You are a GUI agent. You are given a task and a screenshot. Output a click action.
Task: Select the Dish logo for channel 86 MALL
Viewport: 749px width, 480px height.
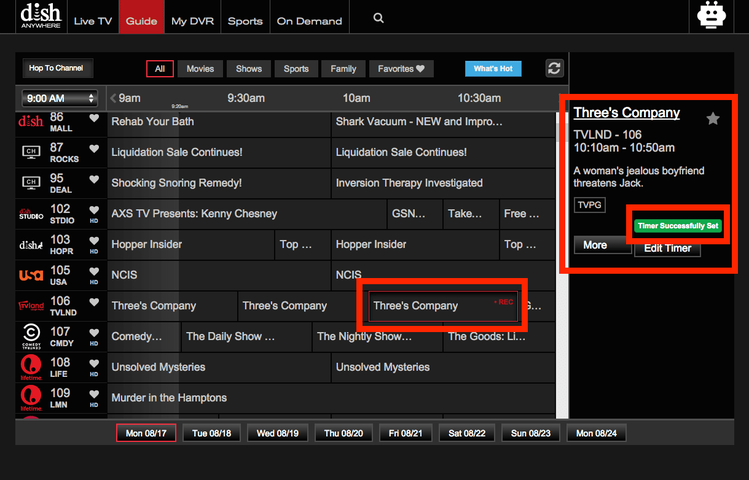pos(31,121)
